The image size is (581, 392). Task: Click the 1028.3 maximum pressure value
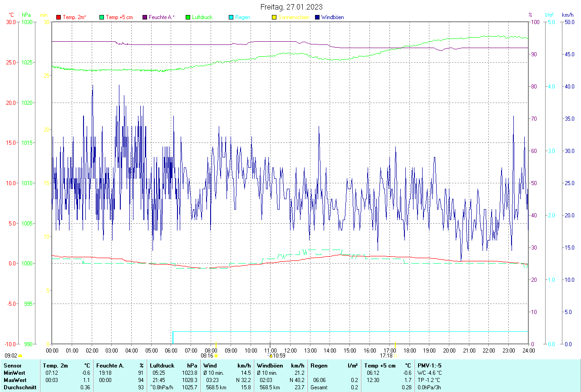pos(189,380)
